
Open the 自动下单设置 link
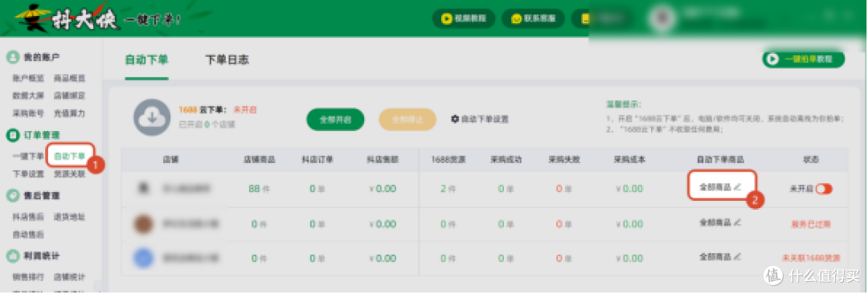(480, 119)
